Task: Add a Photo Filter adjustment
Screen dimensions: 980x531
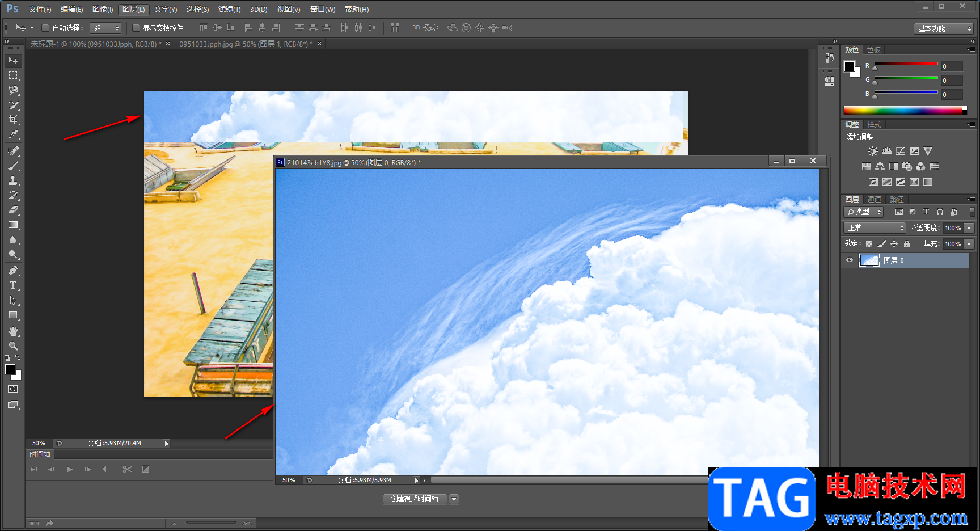Action: pyautogui.click(x=907, y=167)
